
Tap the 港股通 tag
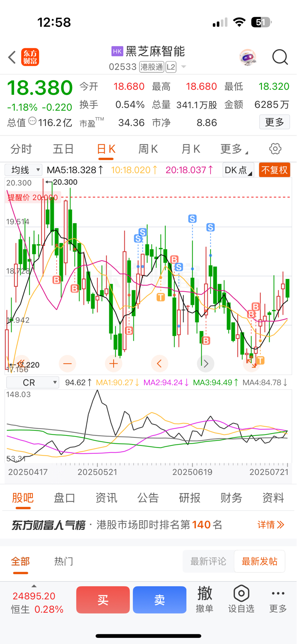pos(152,67)
